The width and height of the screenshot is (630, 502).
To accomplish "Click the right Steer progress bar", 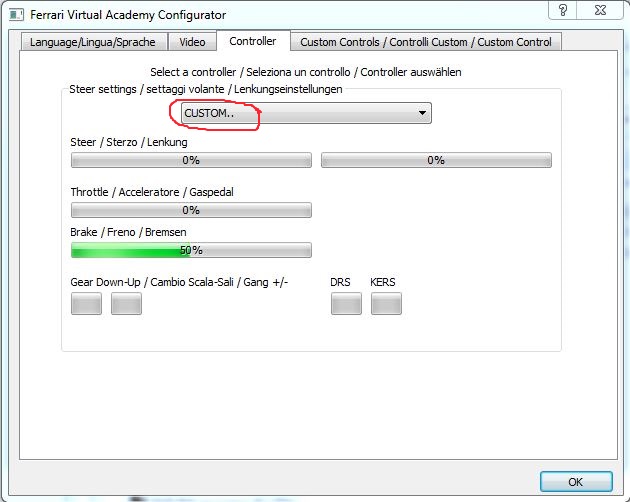I will [435, 160].
